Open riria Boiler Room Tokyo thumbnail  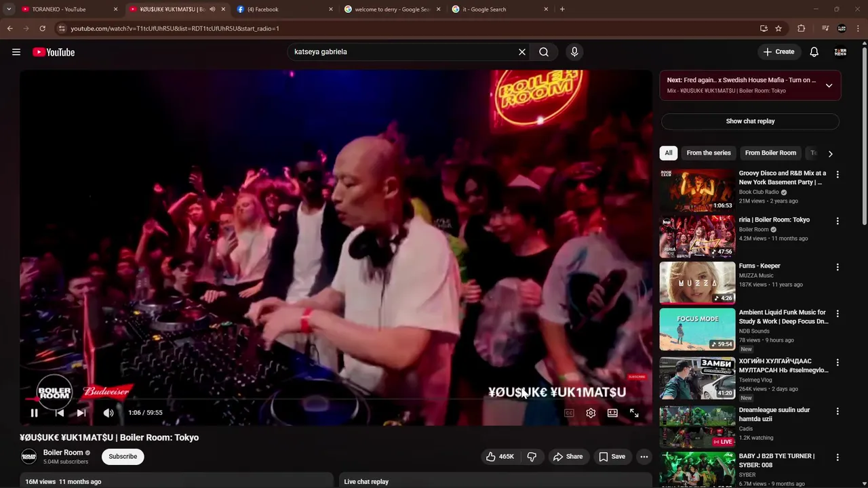tap(697, 237)
